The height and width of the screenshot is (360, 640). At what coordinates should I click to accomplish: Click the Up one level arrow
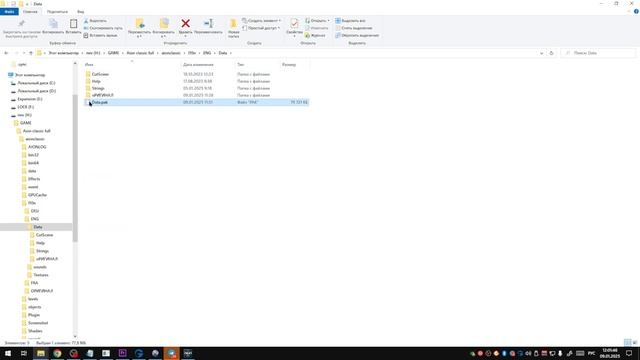[x=31, y=53]
